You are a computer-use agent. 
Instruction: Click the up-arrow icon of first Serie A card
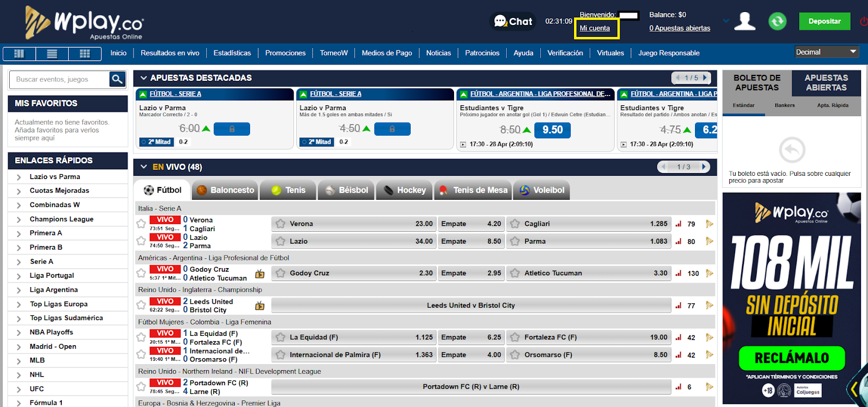click(x=143, y=94)
